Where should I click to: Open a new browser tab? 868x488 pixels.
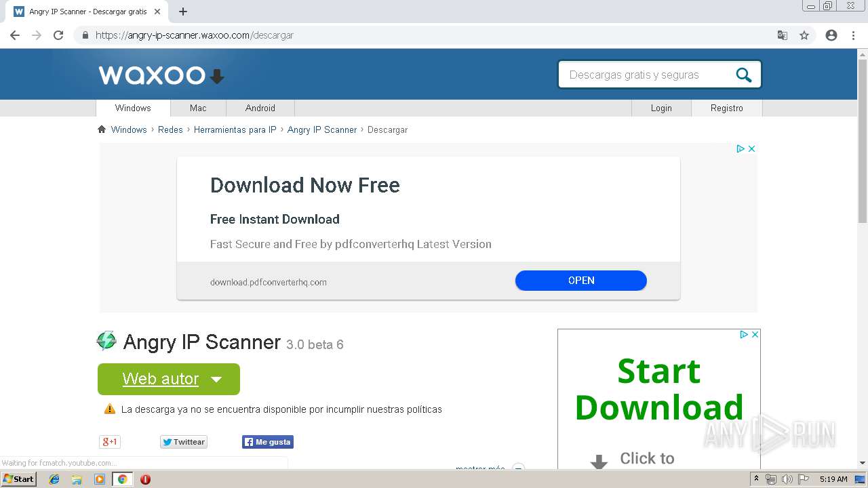183,12
